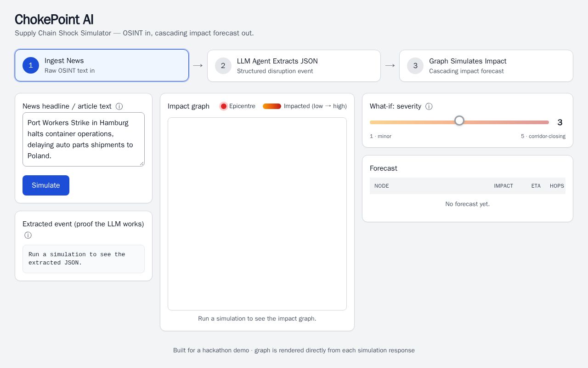Click the Supply Chain Shock Simulator subtitle

[x=134, y=33]
